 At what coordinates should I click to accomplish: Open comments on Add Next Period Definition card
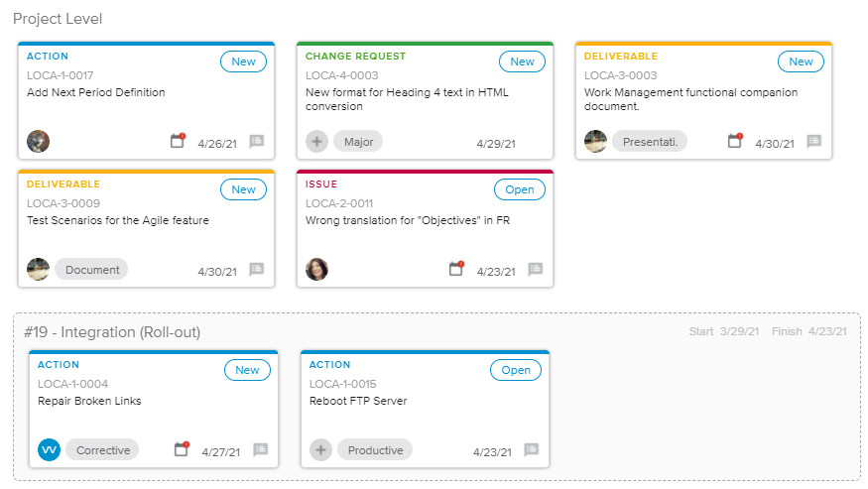point(256,142)
